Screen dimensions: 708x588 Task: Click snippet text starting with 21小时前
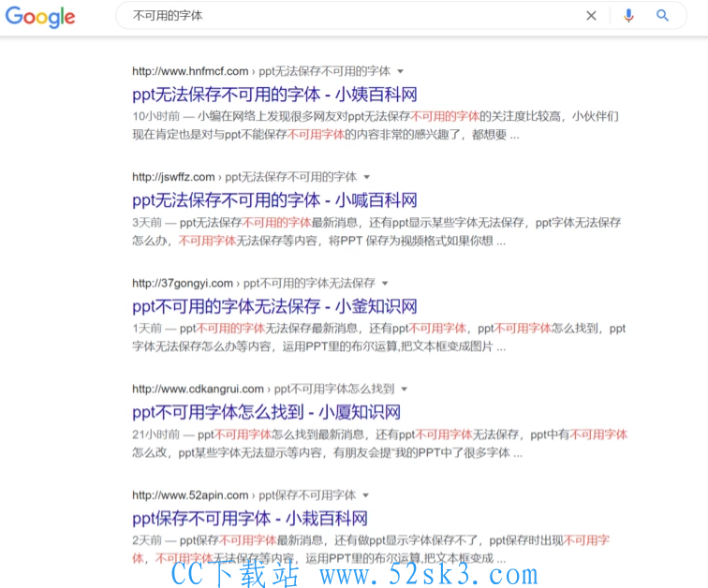coord(379,444)
